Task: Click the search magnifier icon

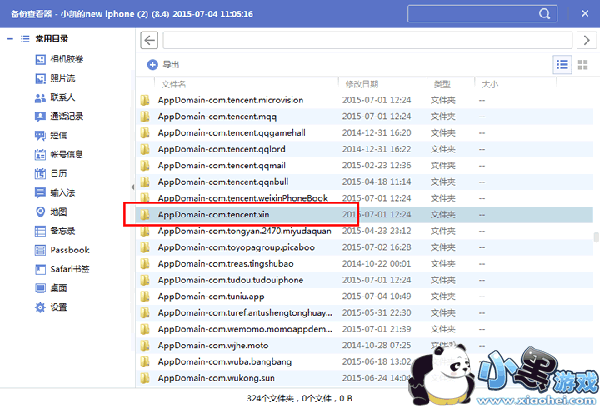Action: click(545, 14)
